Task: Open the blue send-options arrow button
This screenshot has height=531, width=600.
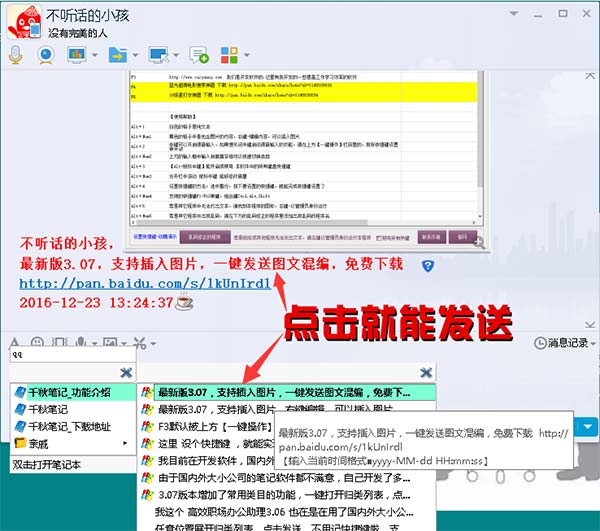Action: pyautogui.click(x=588, y=427)
